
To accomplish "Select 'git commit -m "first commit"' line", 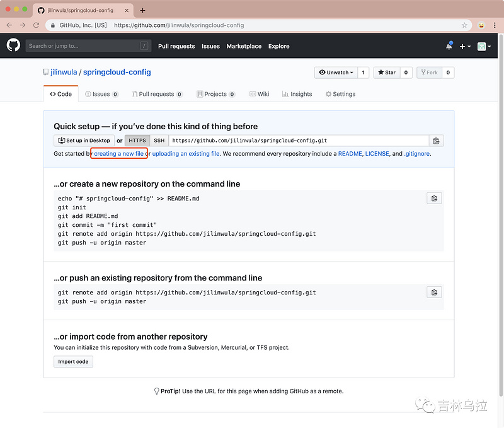I will [x=107, y=225].
